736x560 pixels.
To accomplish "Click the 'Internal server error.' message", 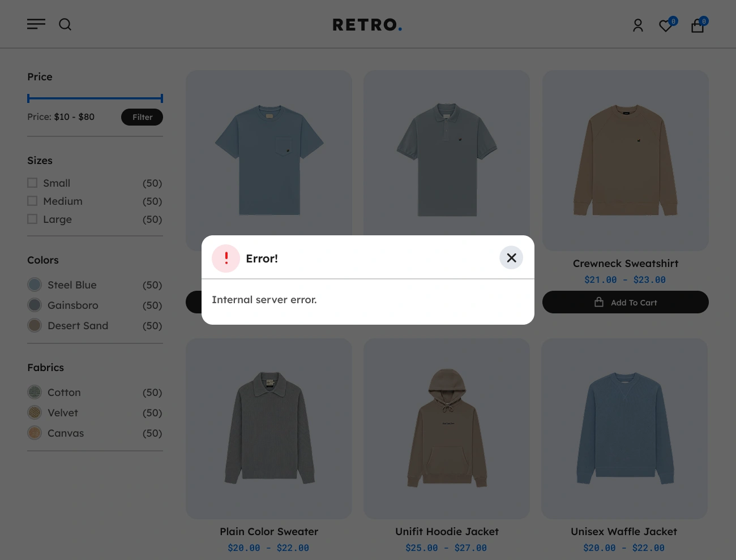I will pyautogui.click(x=264, y=300).
